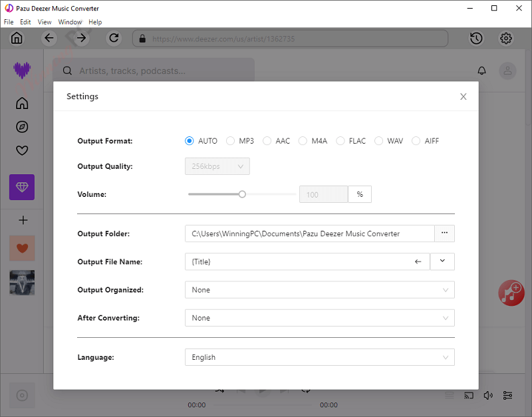Browse output folder with the ellipsis button
The width and height of the screenshot is (532, 417).
444,233
